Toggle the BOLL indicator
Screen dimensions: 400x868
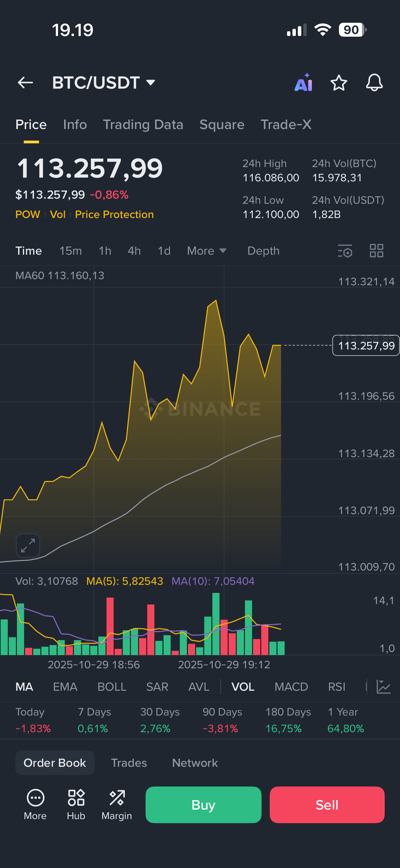(112, 687)
